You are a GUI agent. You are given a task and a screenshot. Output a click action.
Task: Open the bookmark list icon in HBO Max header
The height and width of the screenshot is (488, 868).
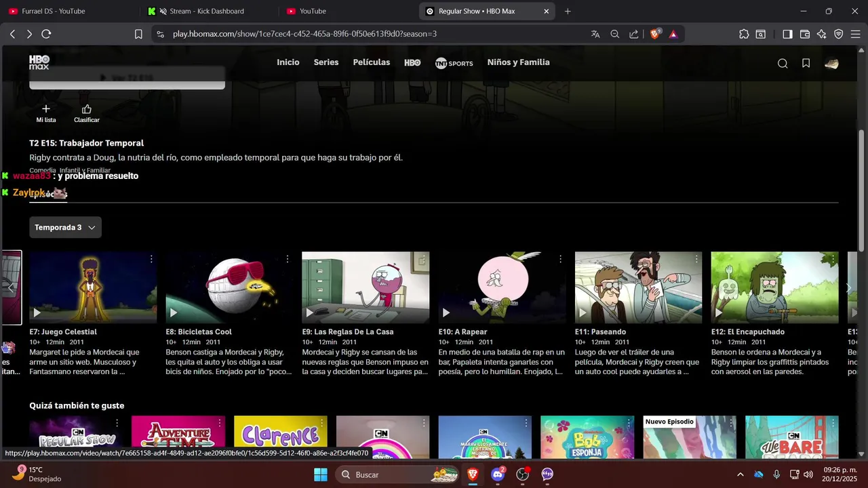tap(806, 63)
